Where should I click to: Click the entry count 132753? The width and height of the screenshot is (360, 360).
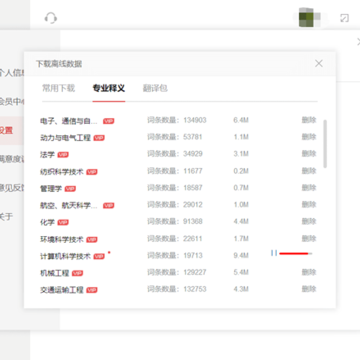tap(195, 289)
